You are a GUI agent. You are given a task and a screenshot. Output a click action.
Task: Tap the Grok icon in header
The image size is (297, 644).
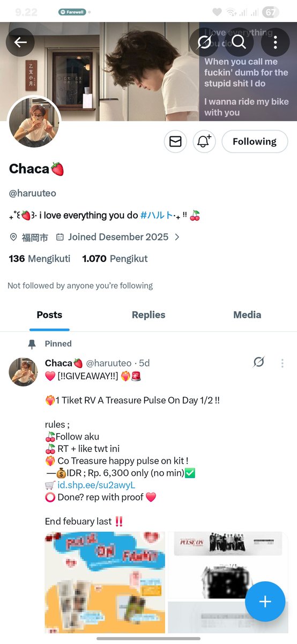click(x=204, y=42)
